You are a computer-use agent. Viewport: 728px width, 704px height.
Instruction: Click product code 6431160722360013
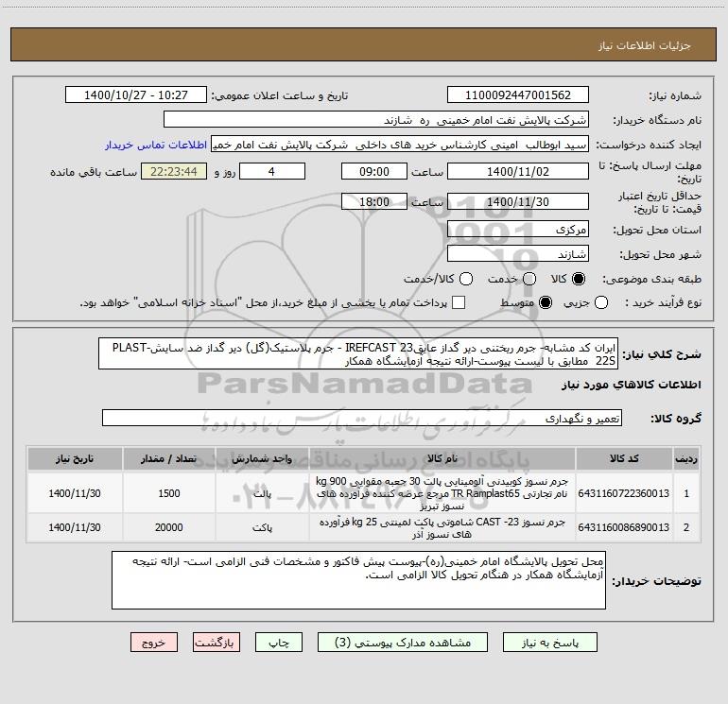click(x=624, y=493)
